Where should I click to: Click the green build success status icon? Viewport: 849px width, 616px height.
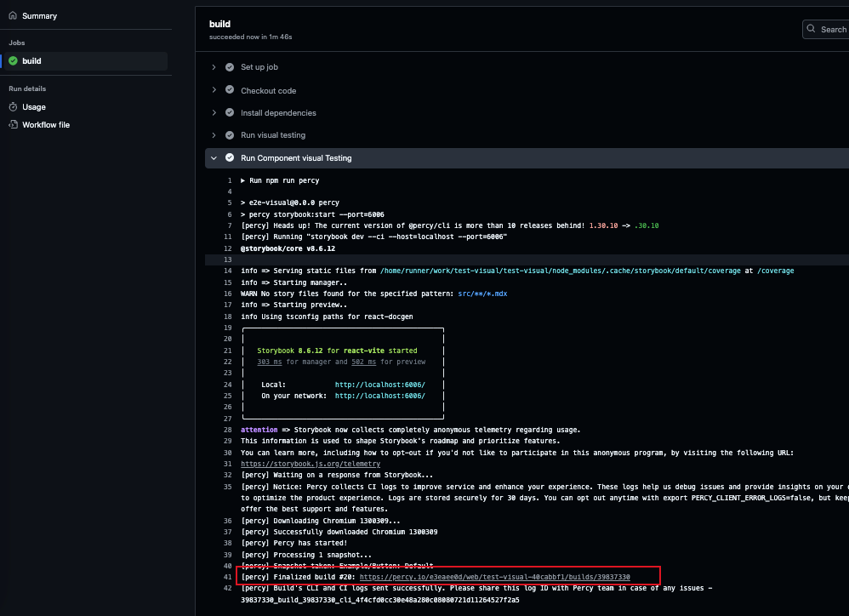pyautogui.click(x=13, y=61)
